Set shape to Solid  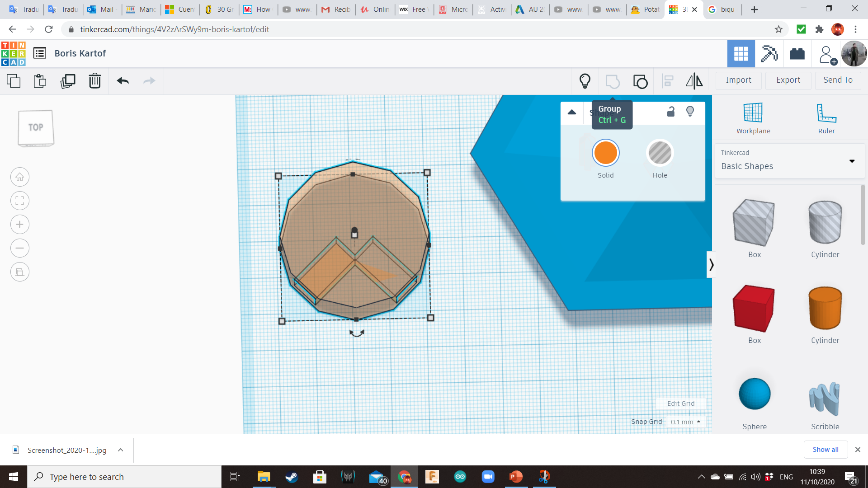point(605,153)
